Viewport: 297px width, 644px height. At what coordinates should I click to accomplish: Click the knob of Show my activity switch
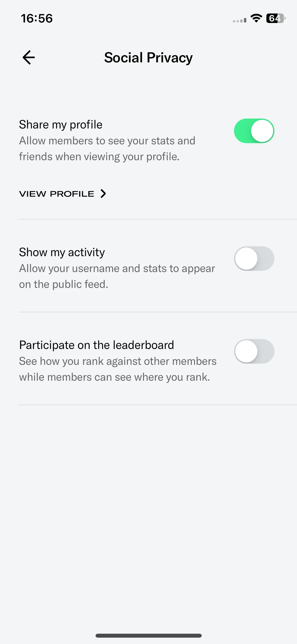pos(246,259)
